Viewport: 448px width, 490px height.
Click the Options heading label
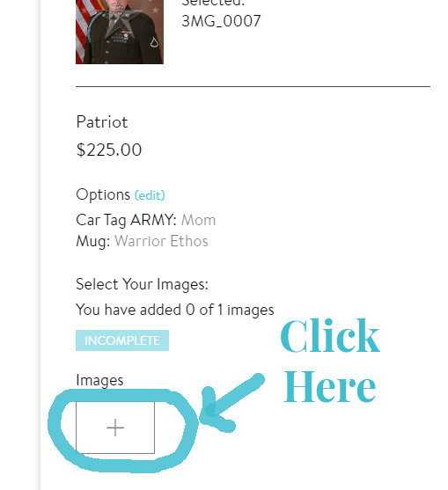click(103, 194)
